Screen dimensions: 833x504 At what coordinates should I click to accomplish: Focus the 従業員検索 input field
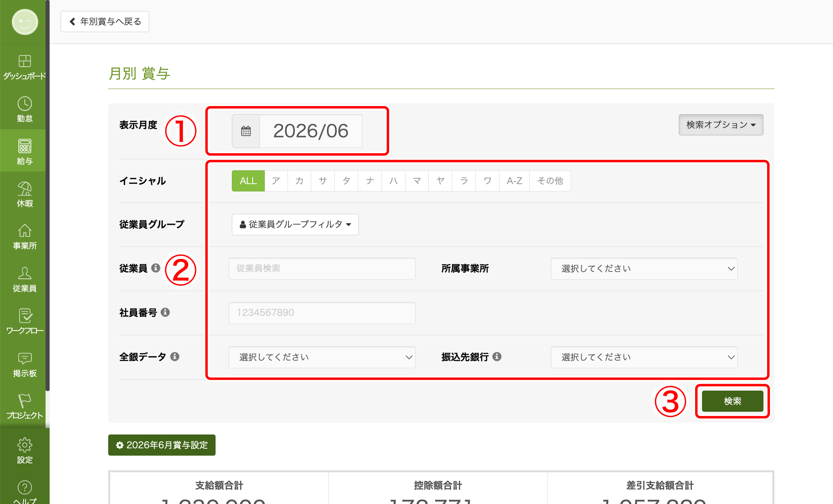[x=322, y=269]
